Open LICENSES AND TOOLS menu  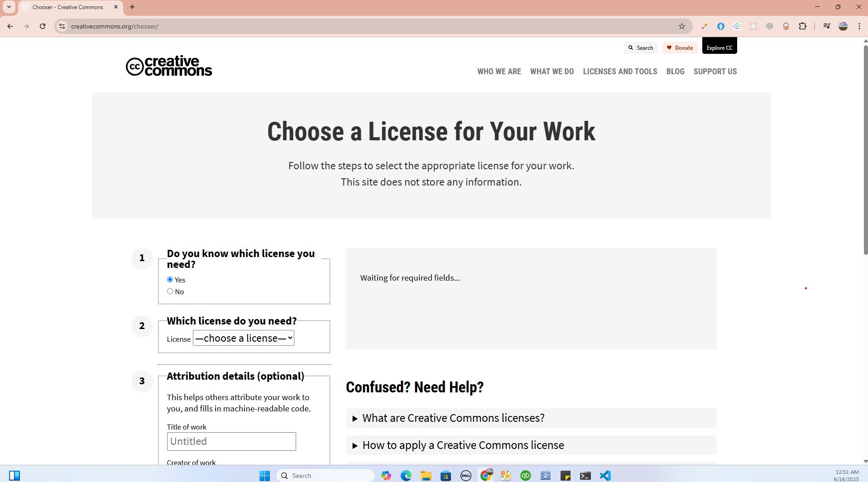(x=620, y=72)
